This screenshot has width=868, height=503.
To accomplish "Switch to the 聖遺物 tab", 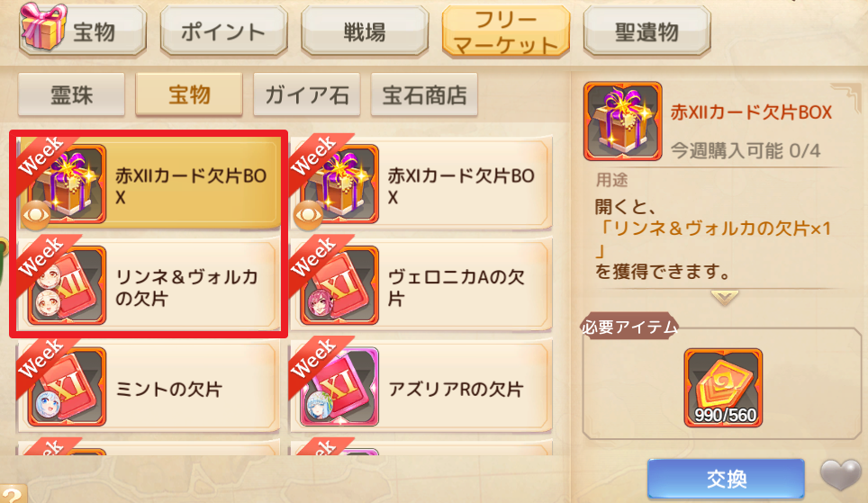I will [x=647, y=31].
